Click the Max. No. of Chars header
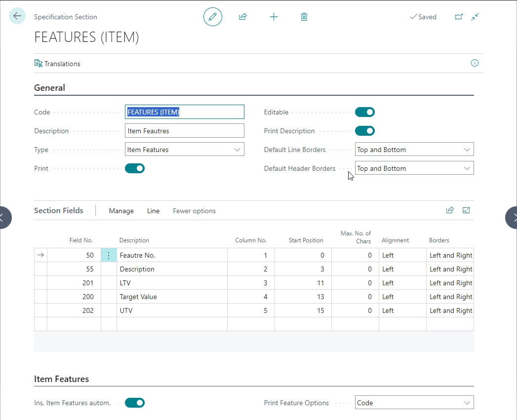 click(356, 237)
